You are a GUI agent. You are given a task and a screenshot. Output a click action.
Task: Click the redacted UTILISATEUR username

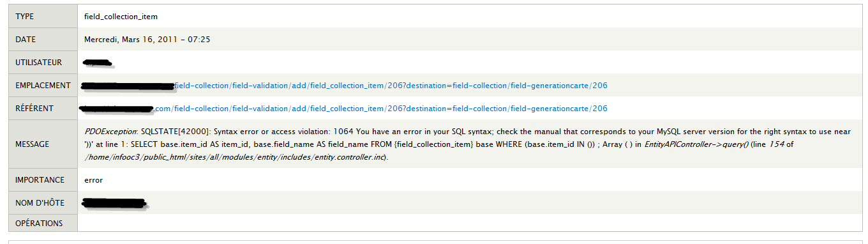pos(98,63)
